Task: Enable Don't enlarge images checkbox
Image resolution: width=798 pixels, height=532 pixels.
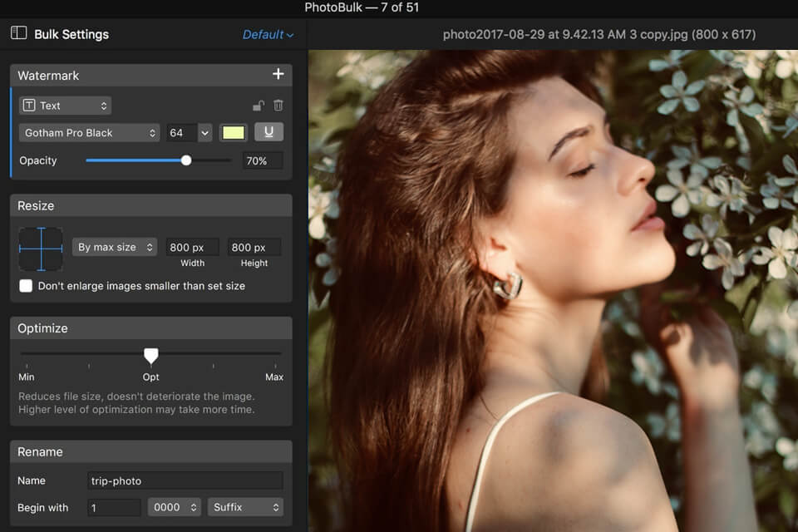Action: [26, 286]
